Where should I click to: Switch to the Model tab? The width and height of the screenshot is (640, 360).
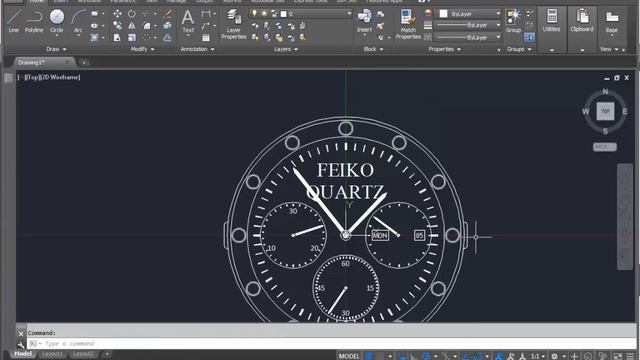(23, 354)
